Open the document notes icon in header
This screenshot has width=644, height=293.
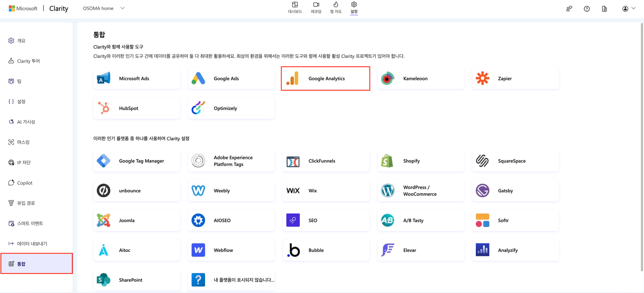[605, 8]
